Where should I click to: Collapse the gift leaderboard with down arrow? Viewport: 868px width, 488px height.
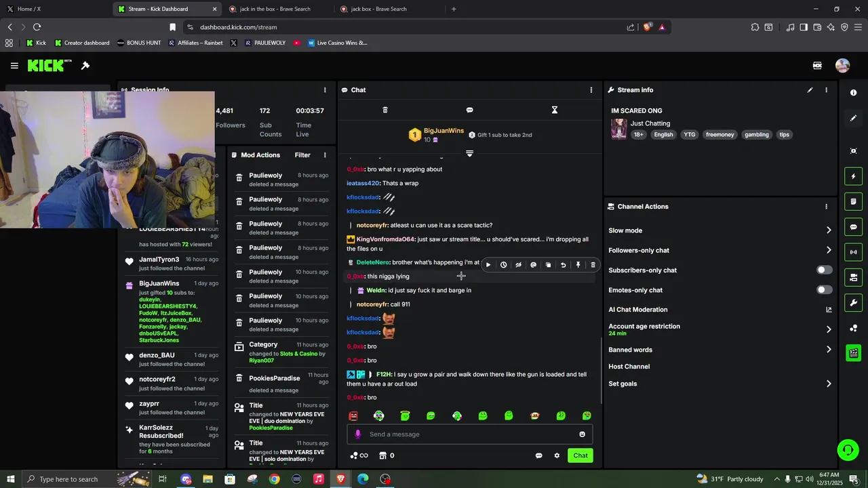pyautogui.click(x=469, y=154)
